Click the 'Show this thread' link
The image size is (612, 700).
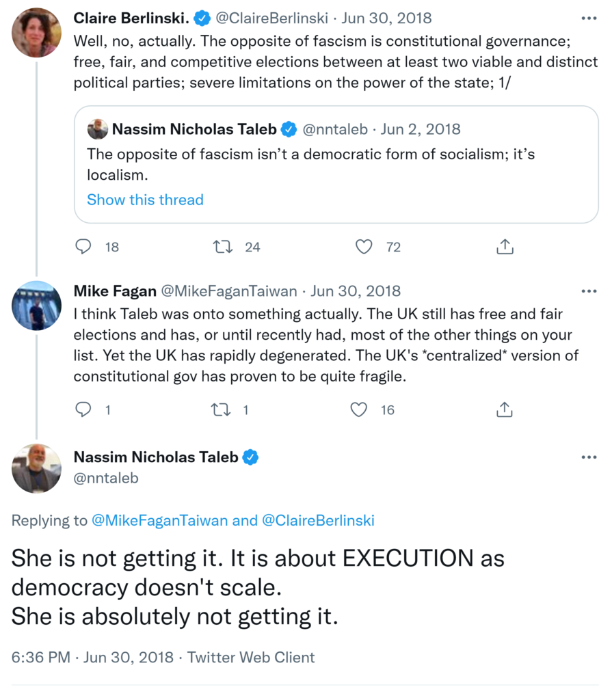tap(145, 200)
